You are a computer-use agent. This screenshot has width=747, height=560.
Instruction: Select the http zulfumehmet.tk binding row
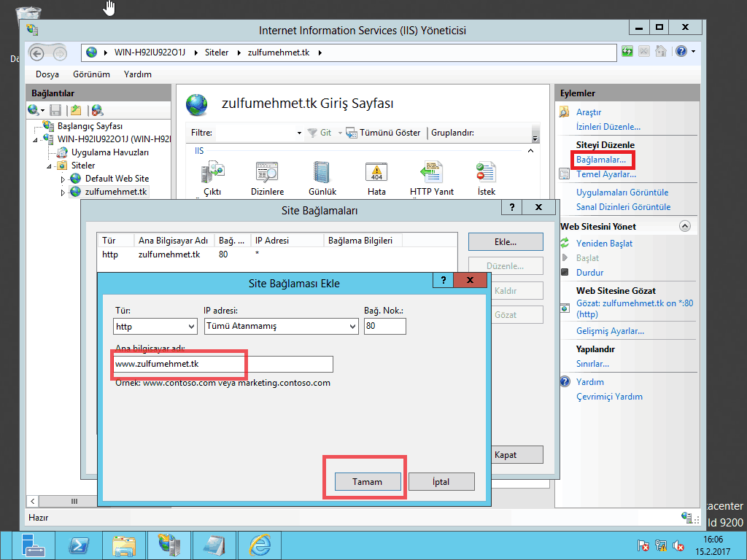click(x=276, y=254)
